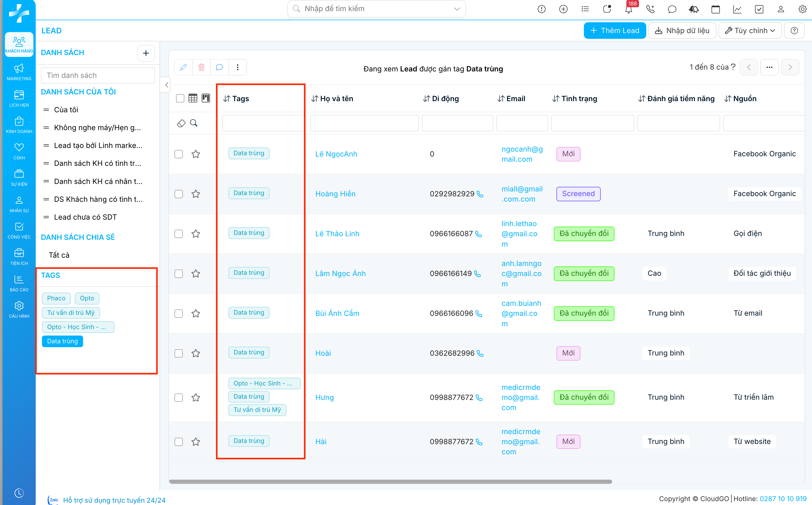812x505 pixels.
Task: Click the notification bell icon
Action: [x=628, y=9]
